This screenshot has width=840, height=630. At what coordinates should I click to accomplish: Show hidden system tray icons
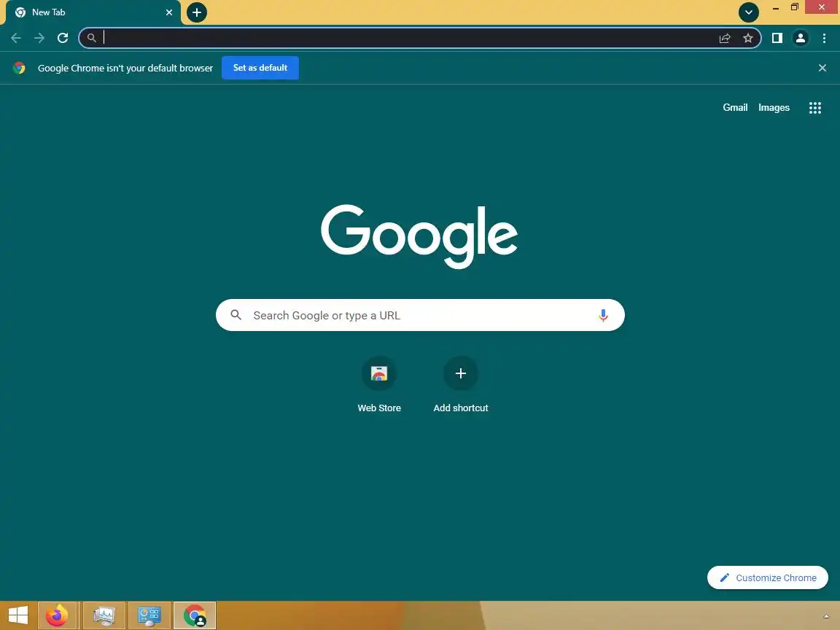click(x=826, y=617)
